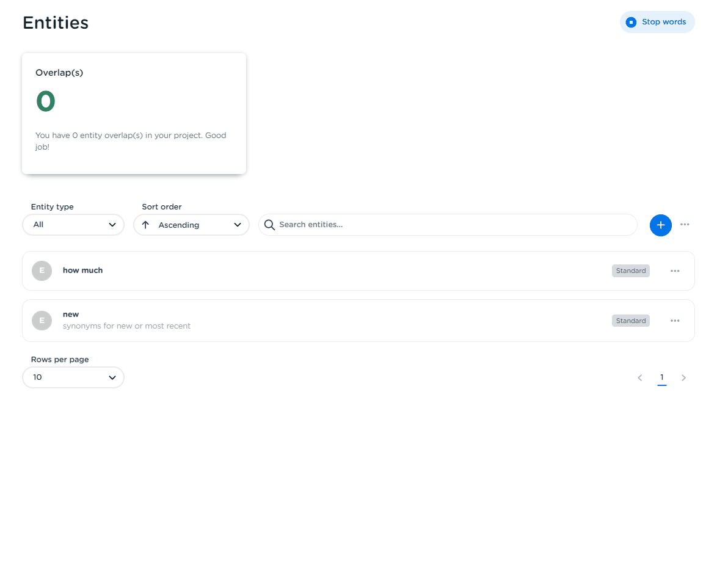Go to the next page with right chevron

click(x=683, y=378)
